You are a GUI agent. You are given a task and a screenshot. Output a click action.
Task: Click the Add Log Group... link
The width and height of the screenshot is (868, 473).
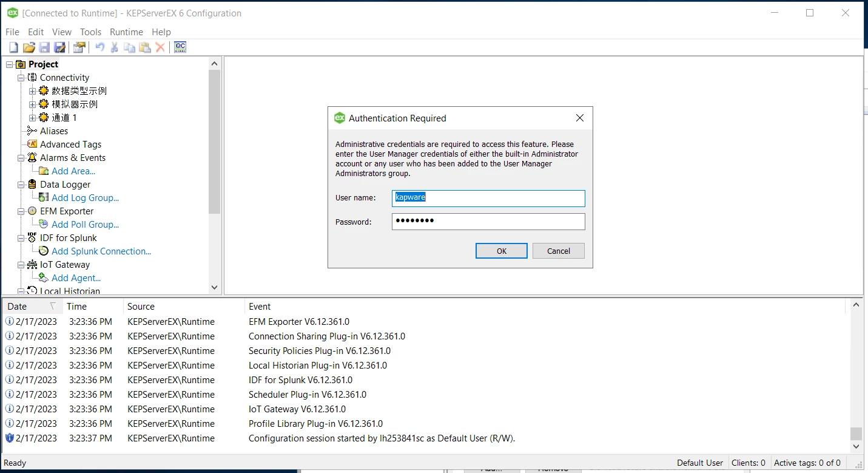(x=86, y=198)
